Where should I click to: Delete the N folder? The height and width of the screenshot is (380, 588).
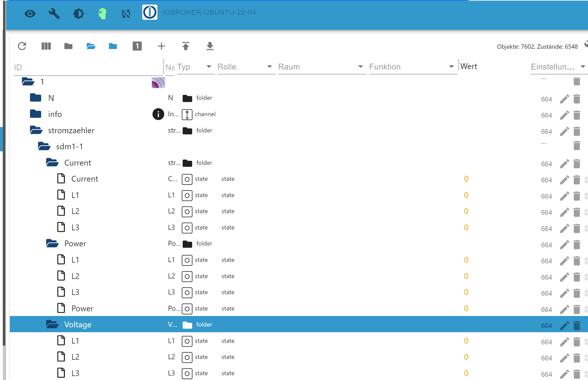pyautogui.click(x=577, y=99)
